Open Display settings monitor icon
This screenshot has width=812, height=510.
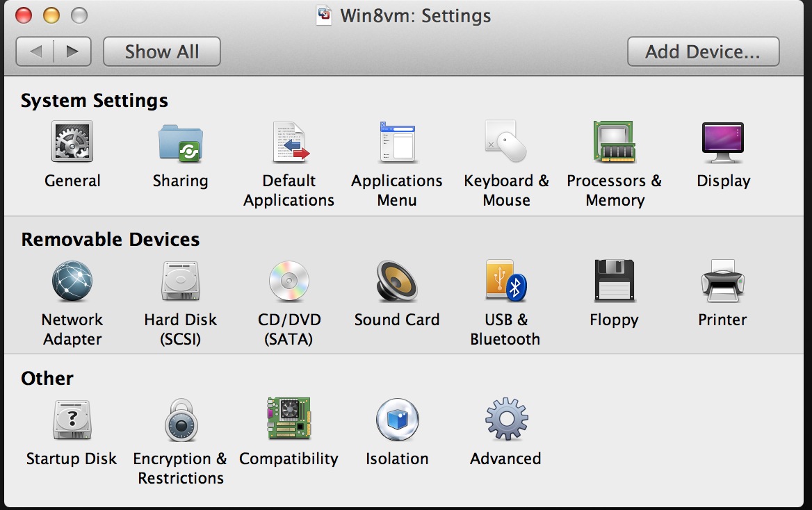click(723, 142)
